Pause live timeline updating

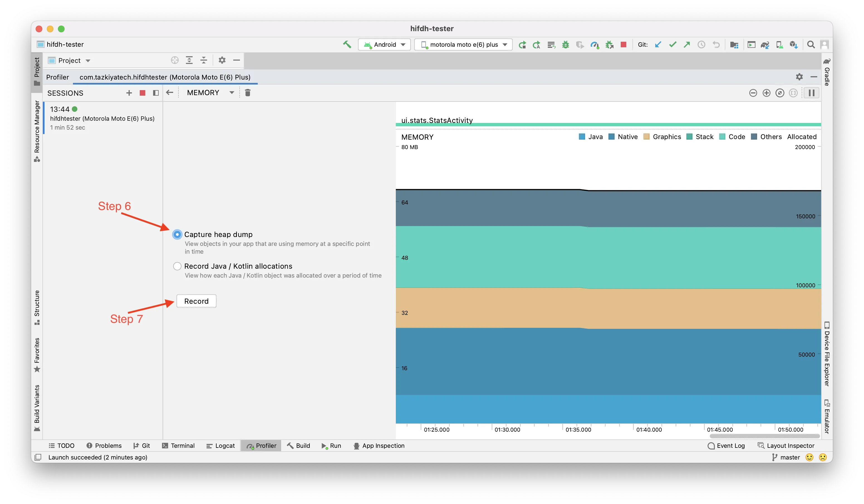811,93
